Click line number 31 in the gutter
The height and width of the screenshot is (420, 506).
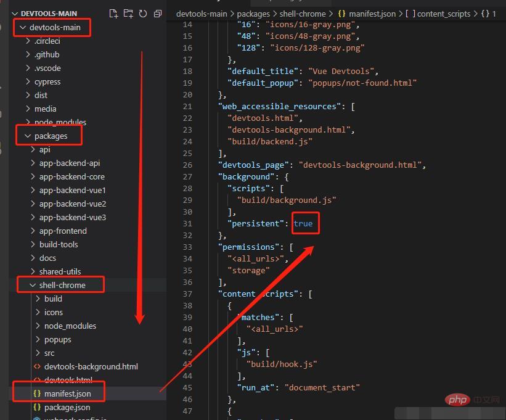[187, 223]
